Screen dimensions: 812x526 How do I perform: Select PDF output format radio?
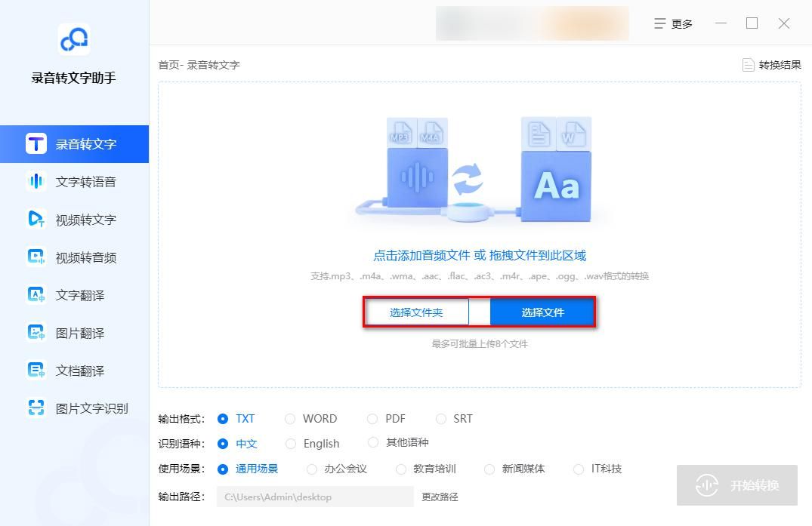point(372,419)
